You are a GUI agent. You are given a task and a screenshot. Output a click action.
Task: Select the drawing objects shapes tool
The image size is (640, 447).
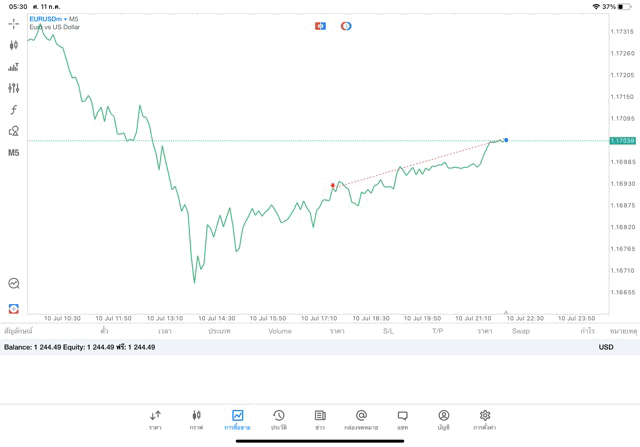(x=13, y=131)
